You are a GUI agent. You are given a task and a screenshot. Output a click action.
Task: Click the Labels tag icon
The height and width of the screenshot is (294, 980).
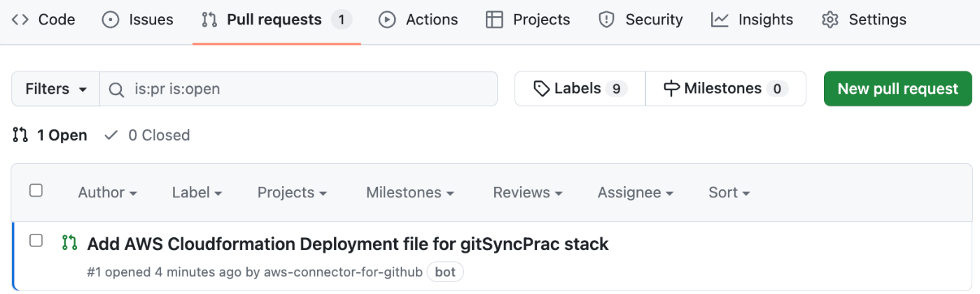click(541, 89)
